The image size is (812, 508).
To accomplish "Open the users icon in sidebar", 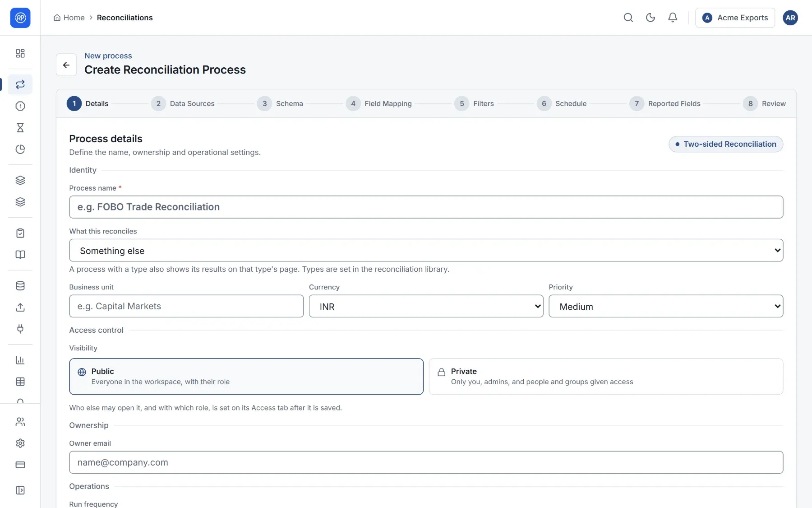I will (x=20, y=422).
